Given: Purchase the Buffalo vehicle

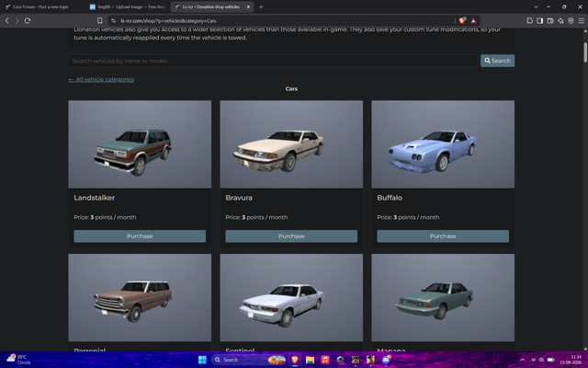Looking at the screenshot, I should (443, 236).
